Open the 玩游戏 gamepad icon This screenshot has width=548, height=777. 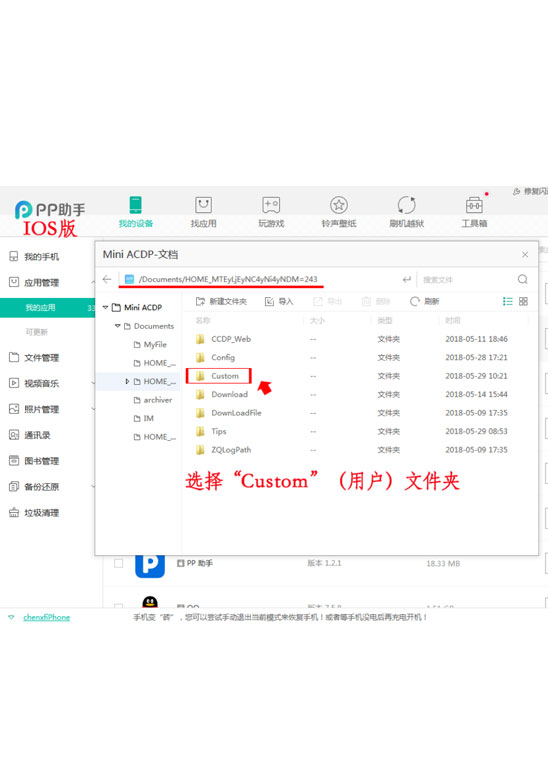pyautogui.click(x=271, y=205)
